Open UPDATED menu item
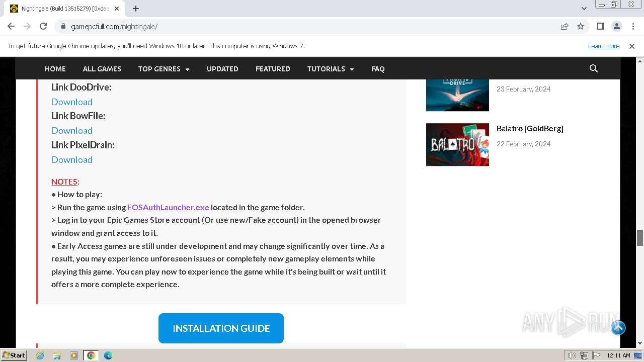The image size is (644, 362). point(222,69)
